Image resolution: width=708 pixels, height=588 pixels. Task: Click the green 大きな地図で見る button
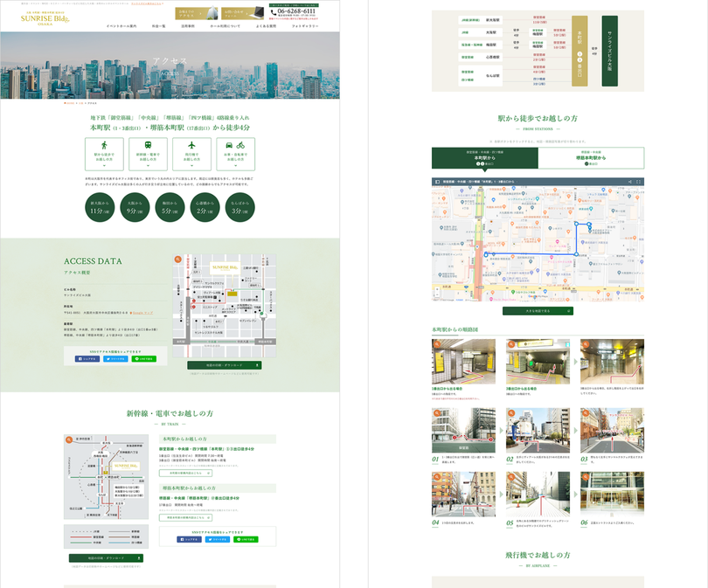coord(538,310)
